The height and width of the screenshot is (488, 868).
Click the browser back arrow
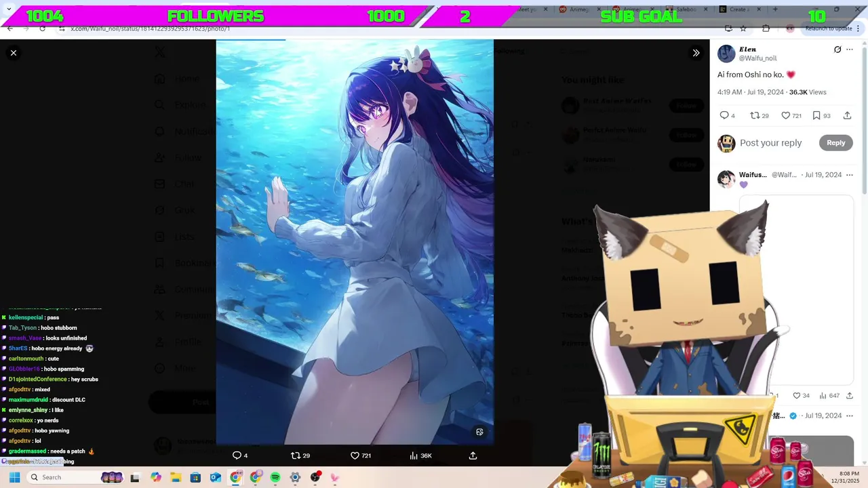click(9, 28)
